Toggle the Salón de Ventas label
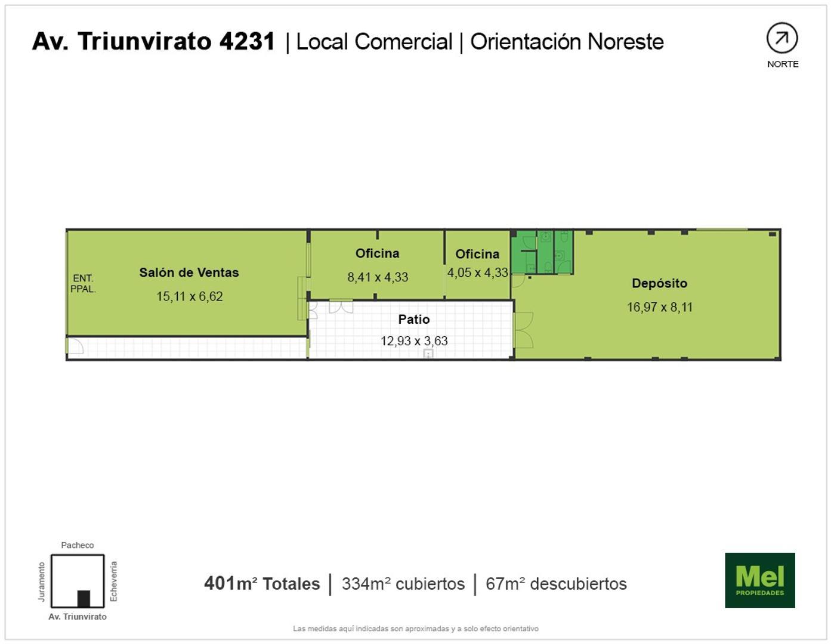 pyautogui.click(x=189, y=273)
